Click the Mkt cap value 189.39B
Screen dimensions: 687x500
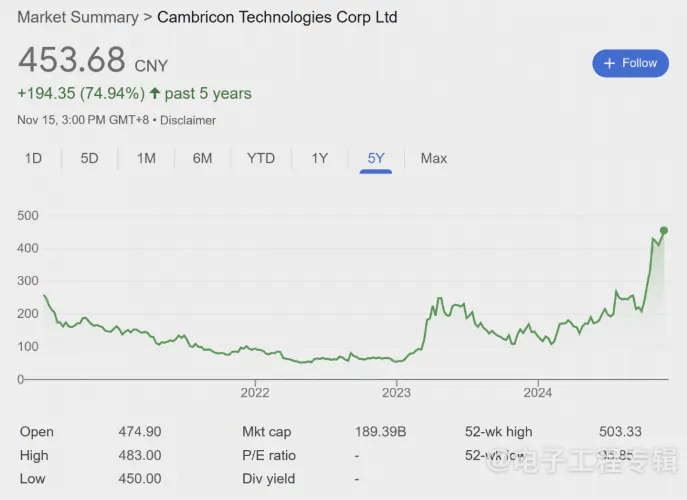(x=379, y=432)
